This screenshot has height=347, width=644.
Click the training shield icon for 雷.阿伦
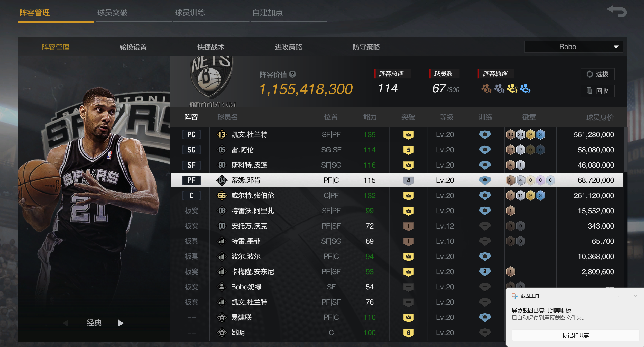point(485,150)
